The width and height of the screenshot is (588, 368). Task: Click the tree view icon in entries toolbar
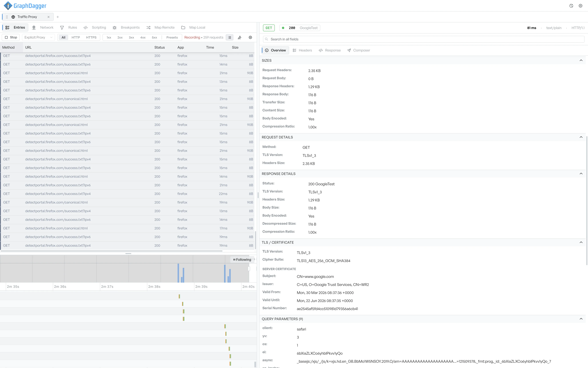240,37
